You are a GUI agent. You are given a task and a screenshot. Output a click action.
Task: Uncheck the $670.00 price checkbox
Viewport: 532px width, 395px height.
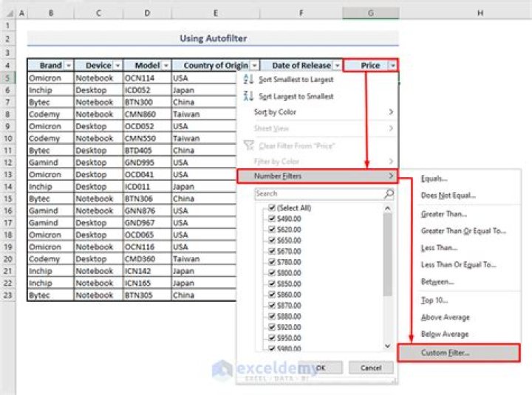coord(271,251)
